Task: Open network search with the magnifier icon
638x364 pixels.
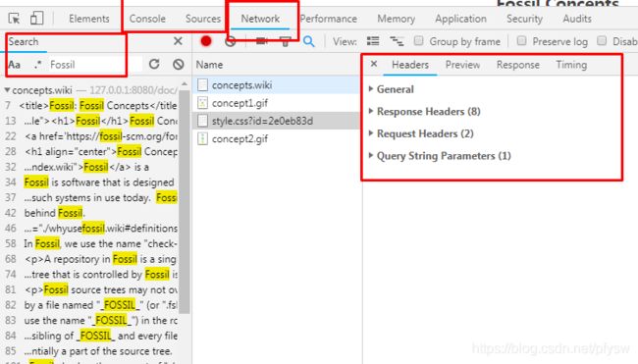Action: pyautogui.click(x=309, y=41)
